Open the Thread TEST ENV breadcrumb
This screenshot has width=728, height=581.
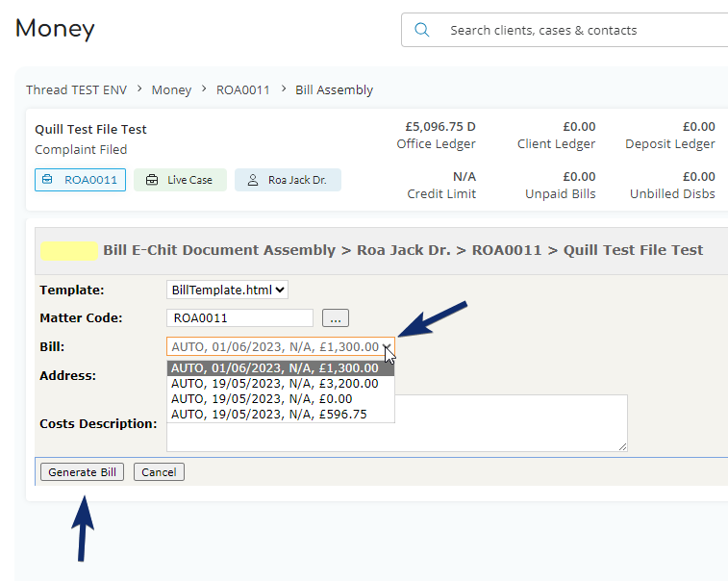click(x=76, y=89)
